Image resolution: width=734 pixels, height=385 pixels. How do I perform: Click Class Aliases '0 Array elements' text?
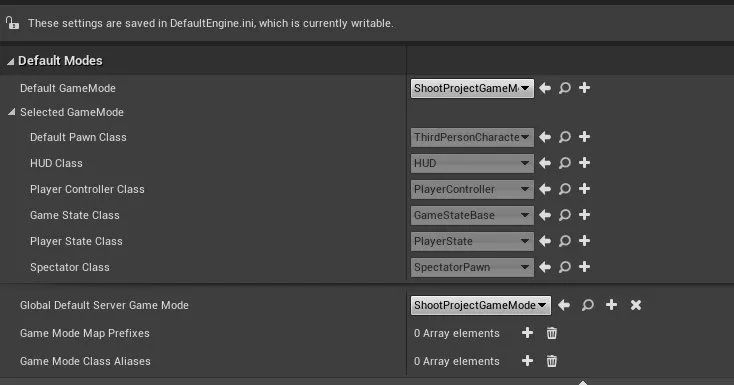pyautogui.click(x=457, y=361)
